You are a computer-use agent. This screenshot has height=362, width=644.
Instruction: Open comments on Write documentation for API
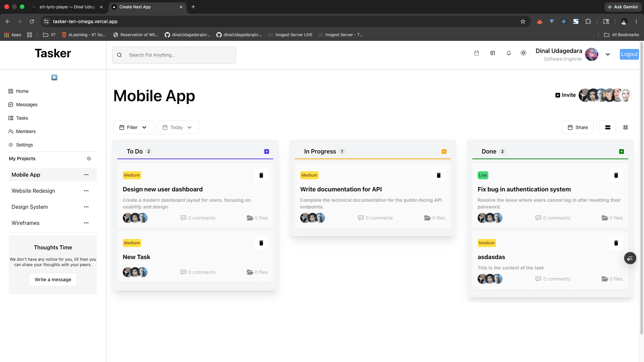click(375, 218)
